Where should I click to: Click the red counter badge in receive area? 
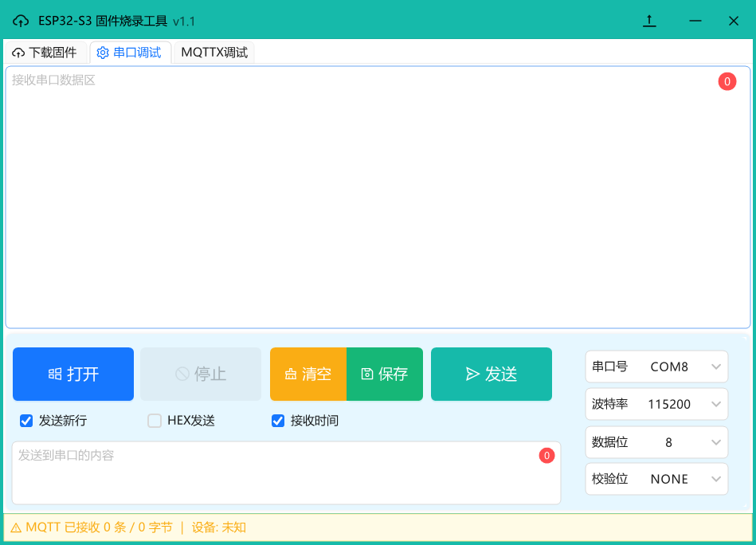727,81
